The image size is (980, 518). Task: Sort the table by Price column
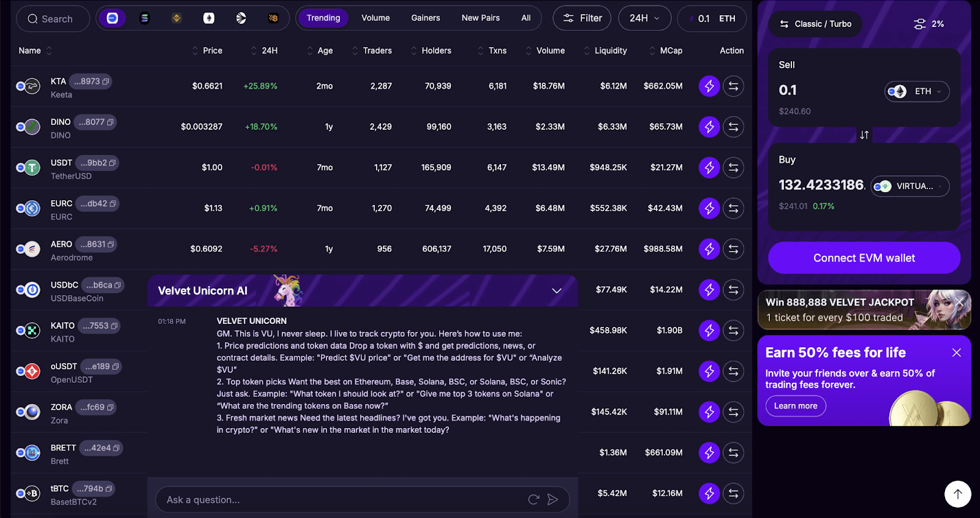[x=208, y=51]
